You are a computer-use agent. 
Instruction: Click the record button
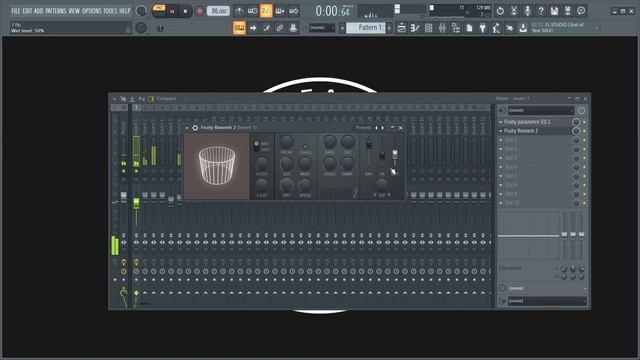coord(200,11)
